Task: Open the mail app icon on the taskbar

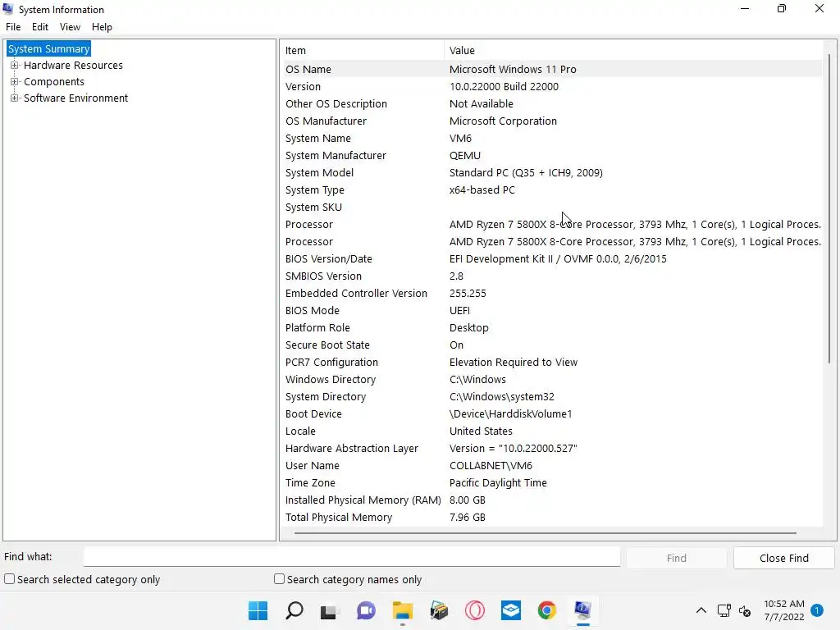Action: pos(510,610)
